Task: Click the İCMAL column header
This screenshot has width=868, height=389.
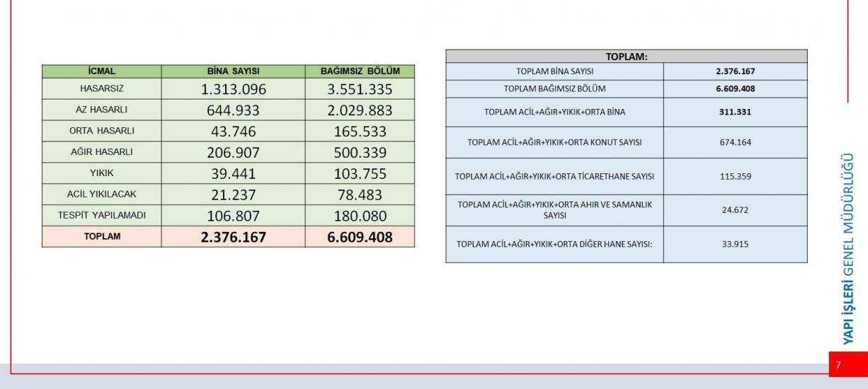Action: 102,71
